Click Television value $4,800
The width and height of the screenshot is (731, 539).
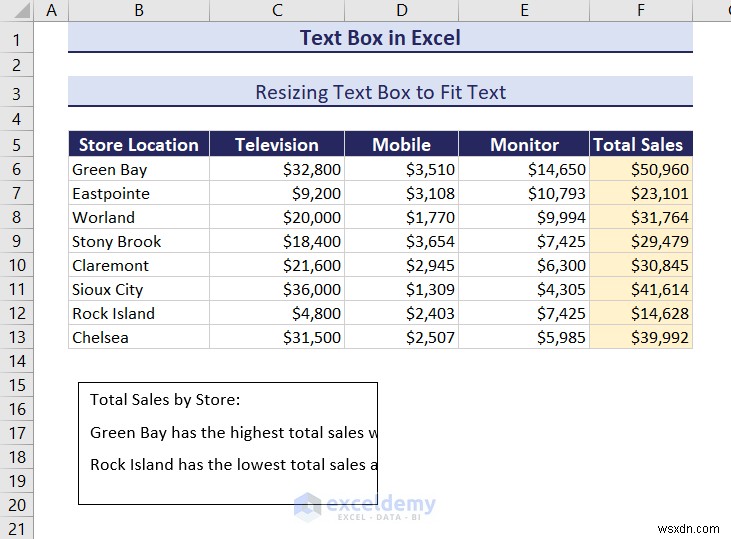tap(277, 313)
